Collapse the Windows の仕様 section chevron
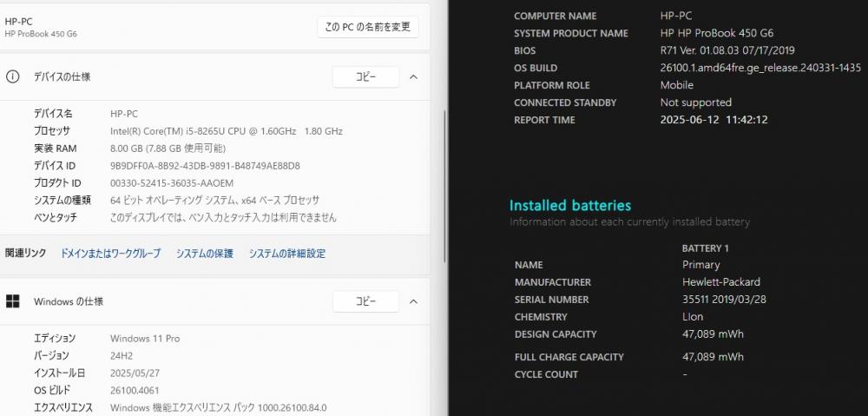 point(413,301)
